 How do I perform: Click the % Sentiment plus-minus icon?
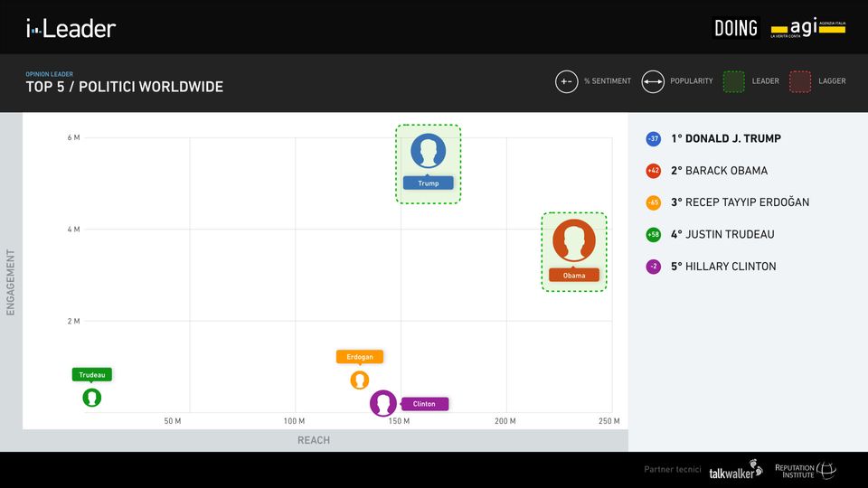point(566,81)
